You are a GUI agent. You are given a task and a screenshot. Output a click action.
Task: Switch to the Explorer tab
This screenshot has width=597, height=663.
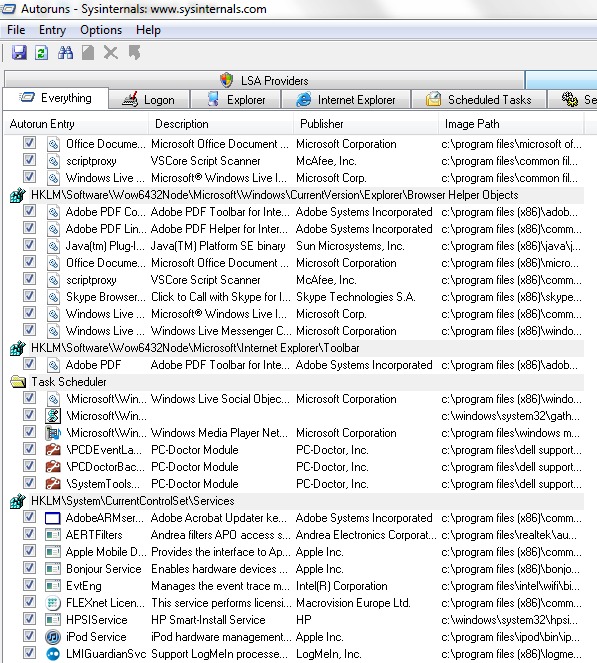(236, 100)
